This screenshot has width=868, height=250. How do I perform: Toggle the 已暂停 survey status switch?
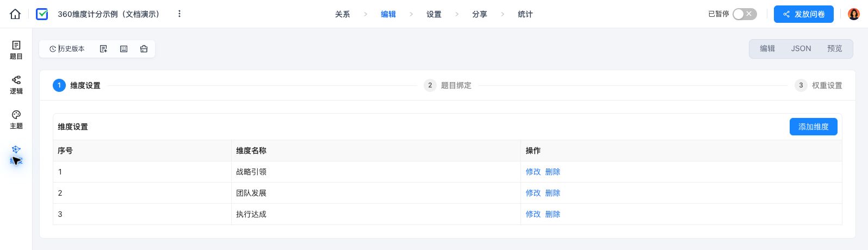click(745, 14)
